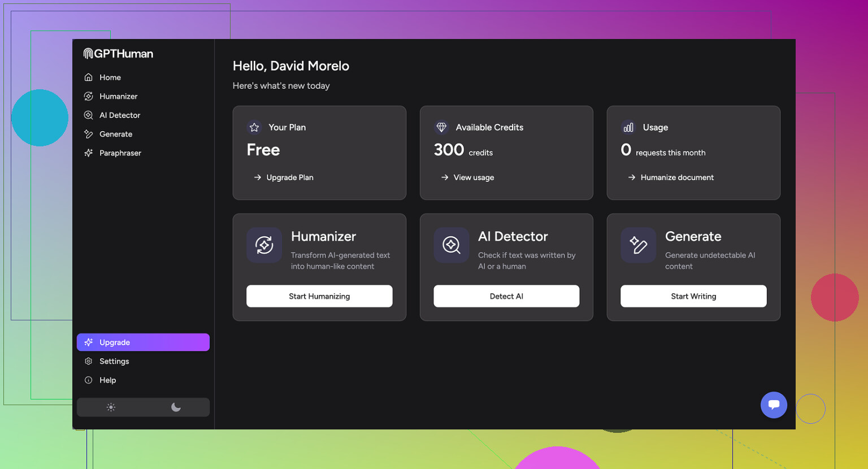
Task: Open AI Detector from sidebar
Action: (x=119, y=115)
